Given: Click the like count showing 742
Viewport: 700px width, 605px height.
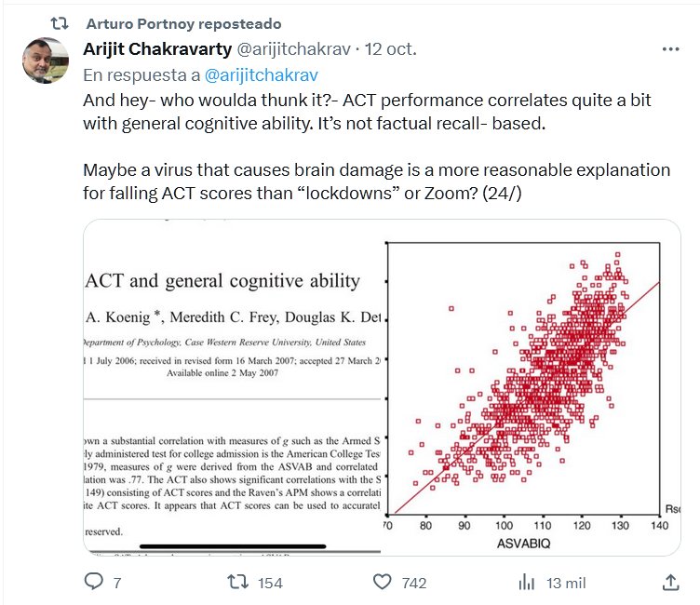Looking at the screenshot, I should (413, 583).
